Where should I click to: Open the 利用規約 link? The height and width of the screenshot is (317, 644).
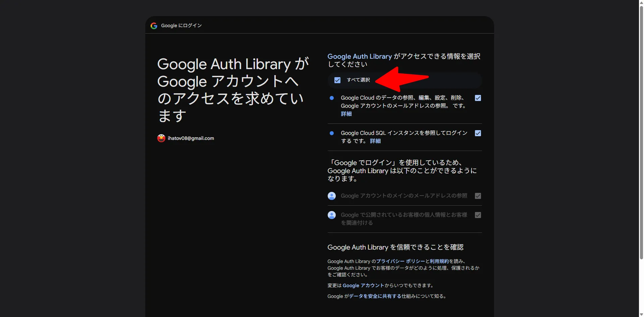click(x=440, y=261)
